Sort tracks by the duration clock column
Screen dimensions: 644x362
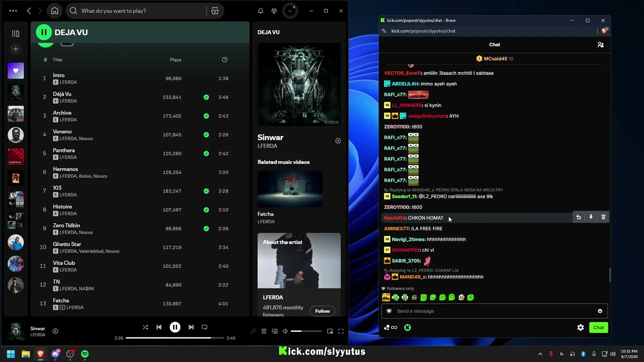[x=224, y=59]
